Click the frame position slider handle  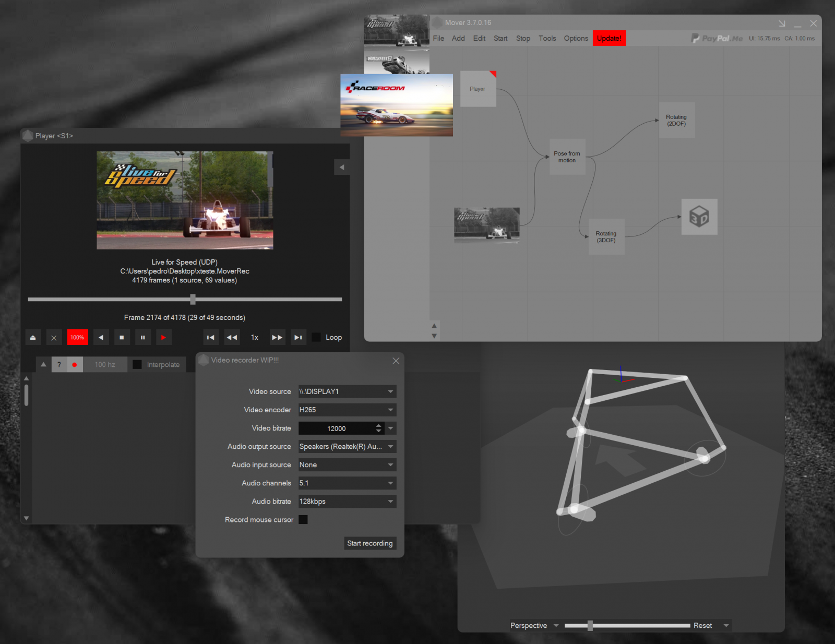click(x=193, y=299)
